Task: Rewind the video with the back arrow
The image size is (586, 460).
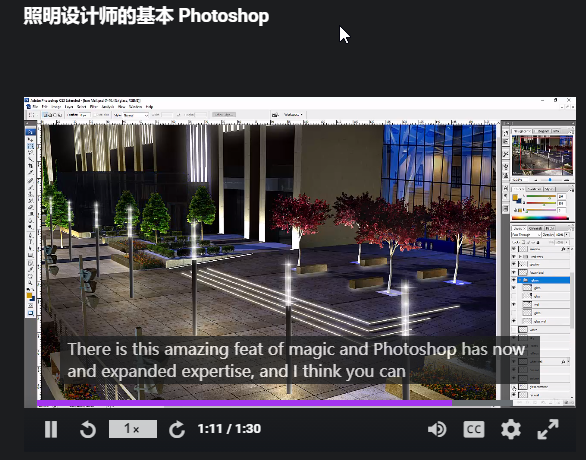Action: tap(88, 429)
